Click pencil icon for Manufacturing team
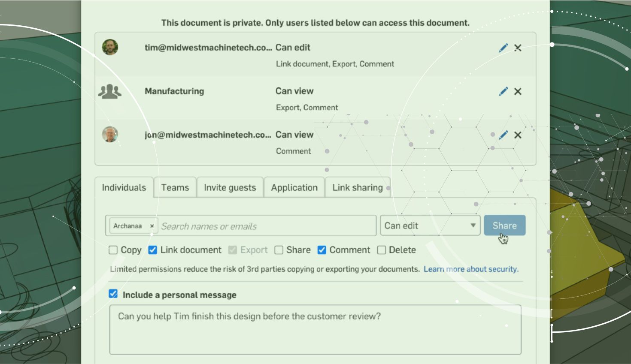631x364 pixels. pyautogui.click(x=503, y=91)
